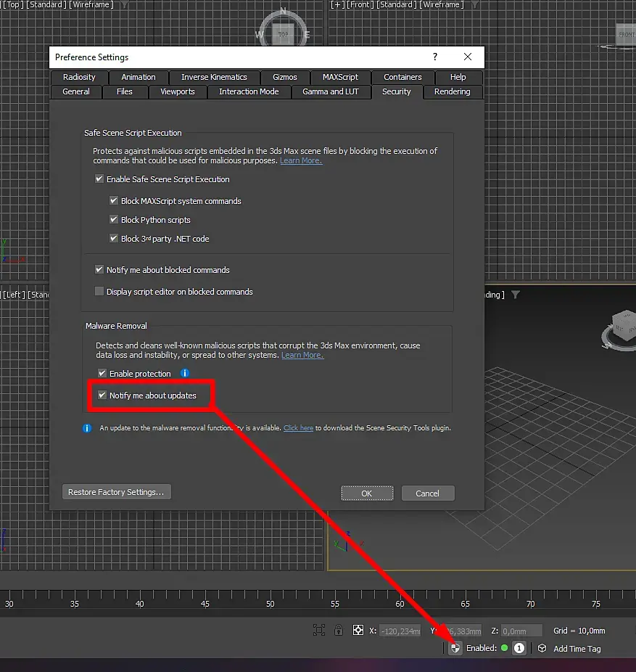Screen dimensions: 636x672
Task: Open Learn More link under Malware Removal
Action: pos(302,356)
